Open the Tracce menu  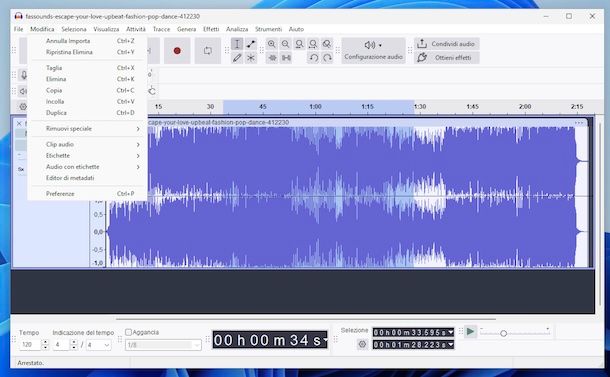pyautogui.click(x=161, y=29)
